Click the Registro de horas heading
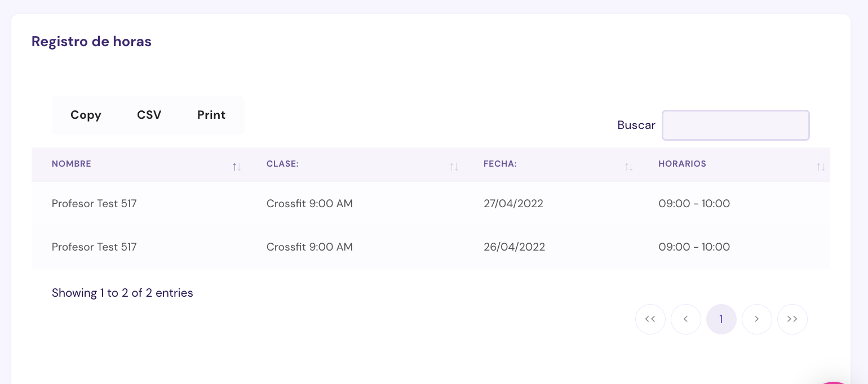 pyautogui.click(x=91, y=42)
